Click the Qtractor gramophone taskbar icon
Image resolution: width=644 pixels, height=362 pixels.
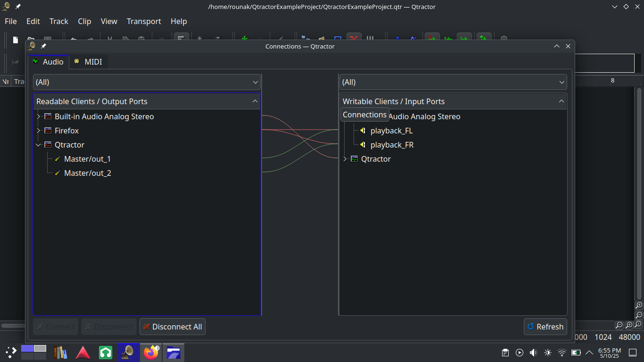tap(128, 352)
